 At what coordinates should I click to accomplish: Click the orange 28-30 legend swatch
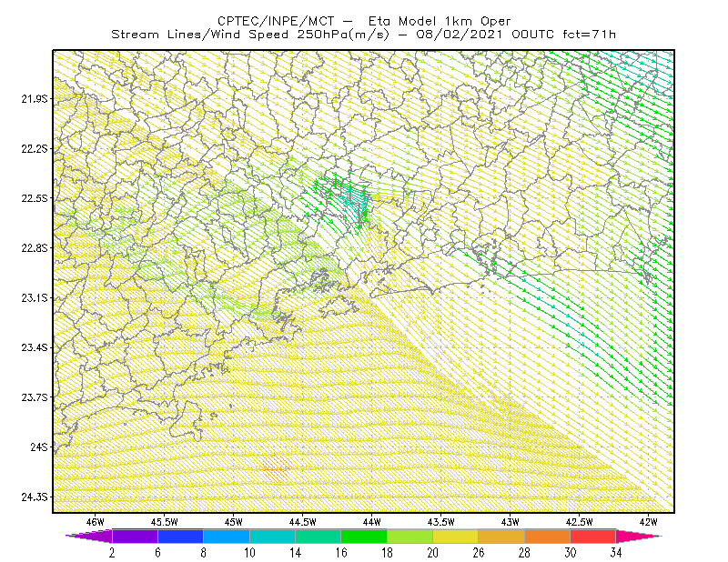[x=547, y=536]
